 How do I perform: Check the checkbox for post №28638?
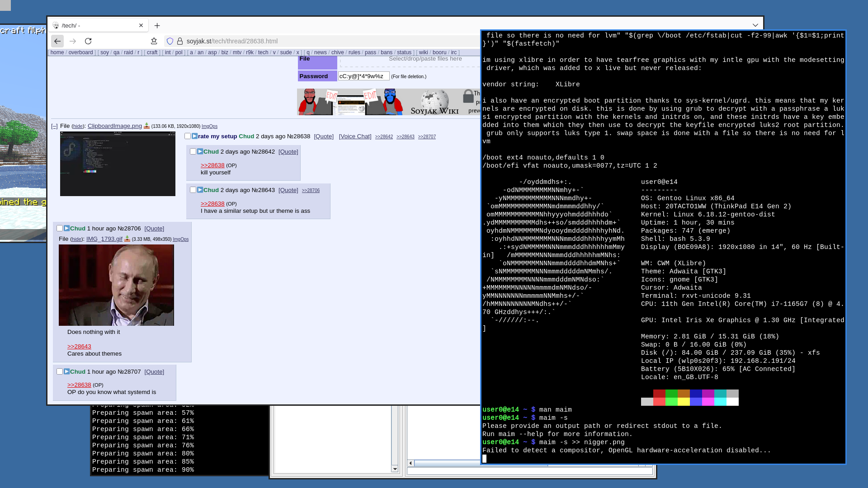[188, 136]
